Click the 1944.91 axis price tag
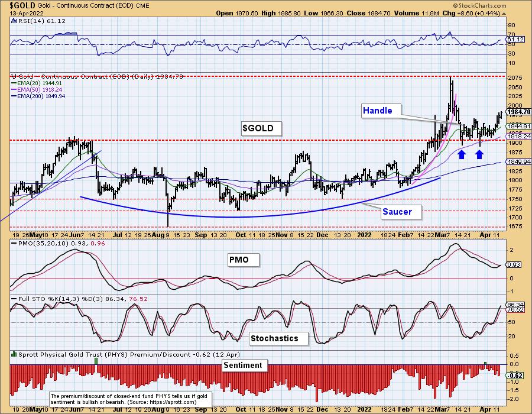This screenshot has width=532, height=414. click(519, 126)
